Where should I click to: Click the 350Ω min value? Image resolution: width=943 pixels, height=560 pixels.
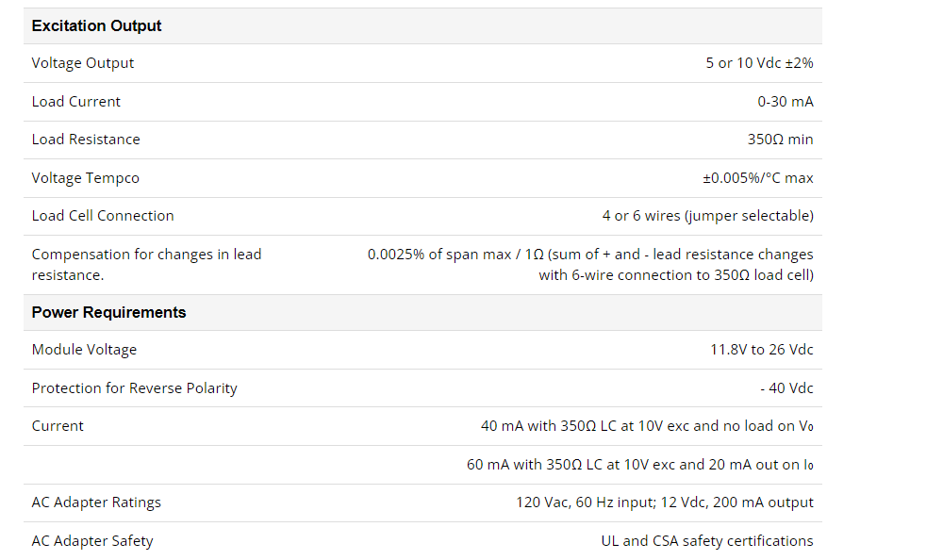click(x=780, y=140)
